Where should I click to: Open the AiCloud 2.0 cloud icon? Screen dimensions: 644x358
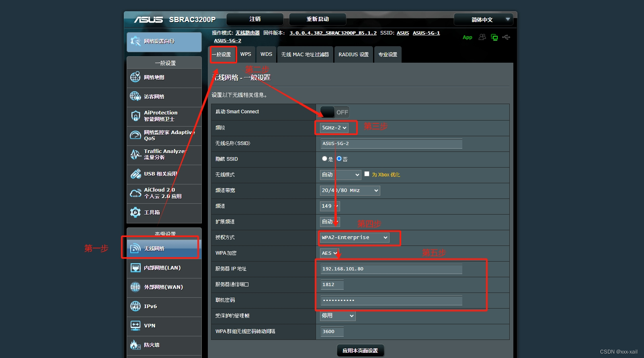tap(135, 193)
